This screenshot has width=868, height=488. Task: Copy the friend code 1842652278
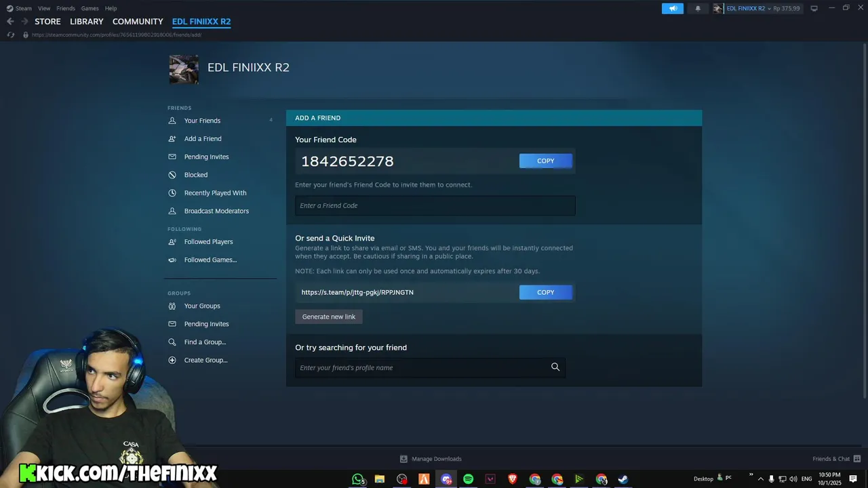coord(546,161)
